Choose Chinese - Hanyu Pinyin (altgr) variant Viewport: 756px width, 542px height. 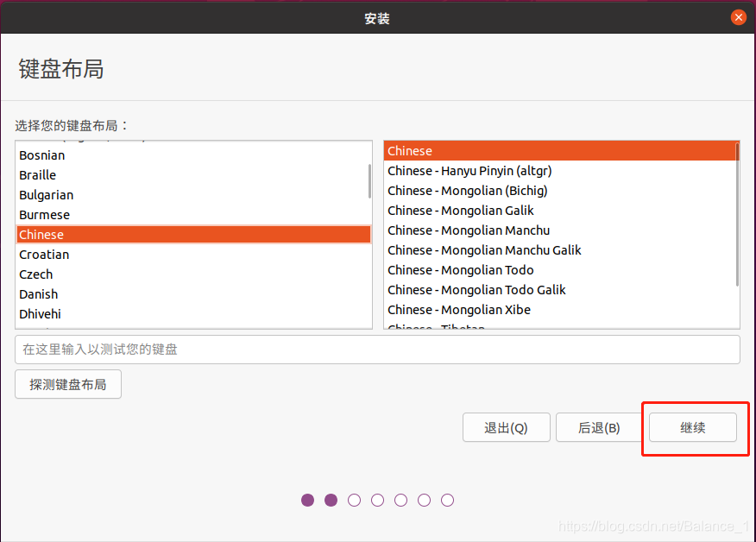[x=561, y=171]
